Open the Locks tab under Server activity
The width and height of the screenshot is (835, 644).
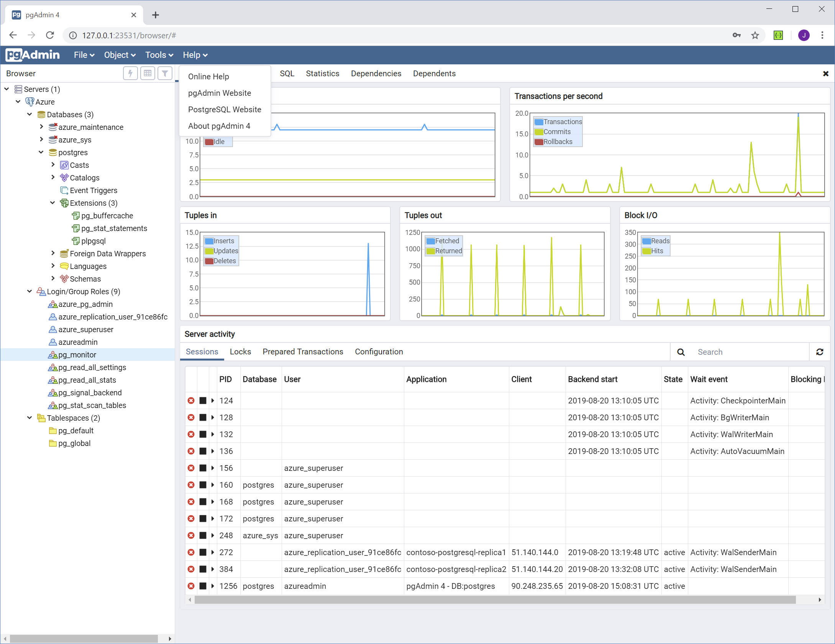240,352
